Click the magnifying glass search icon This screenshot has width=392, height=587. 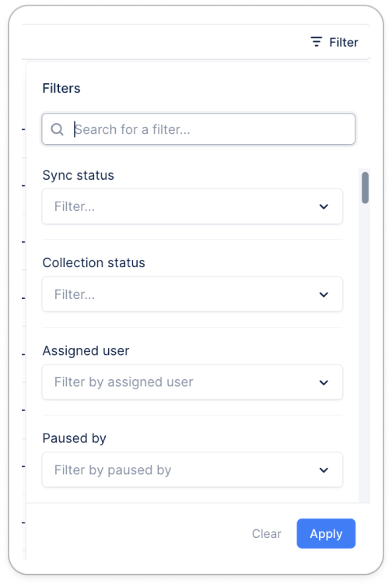click(57, 129)
